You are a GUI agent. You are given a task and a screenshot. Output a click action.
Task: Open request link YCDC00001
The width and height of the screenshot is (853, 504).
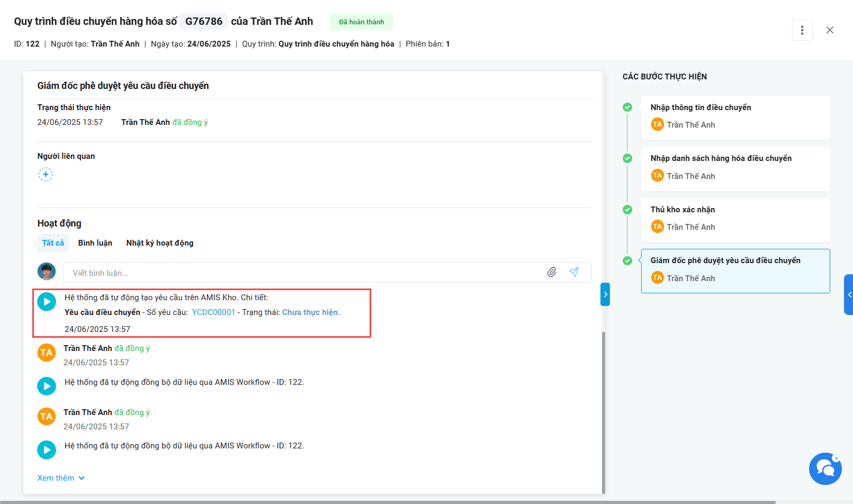213,312
